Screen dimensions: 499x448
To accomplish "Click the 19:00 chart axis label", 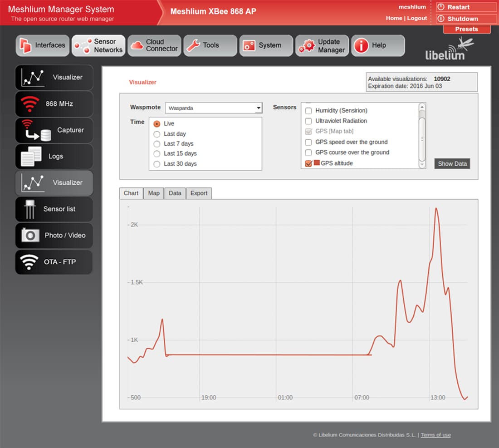I will coord(209,398).
